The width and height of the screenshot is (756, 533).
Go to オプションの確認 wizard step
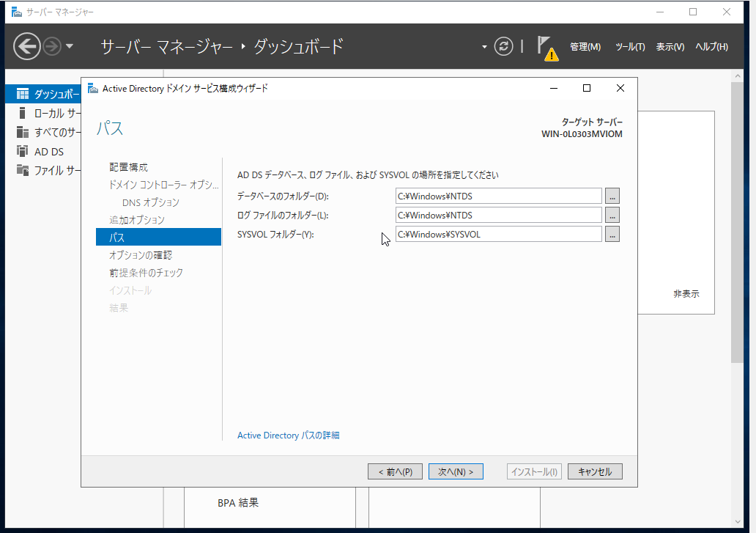pyautogui.click(x=141, y=255)
